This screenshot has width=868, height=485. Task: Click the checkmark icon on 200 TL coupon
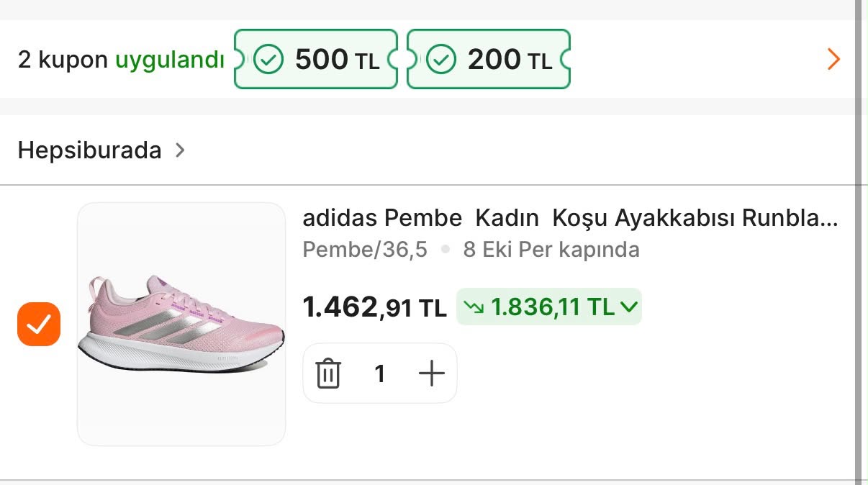pyautogui.click(x=441, y=60)
